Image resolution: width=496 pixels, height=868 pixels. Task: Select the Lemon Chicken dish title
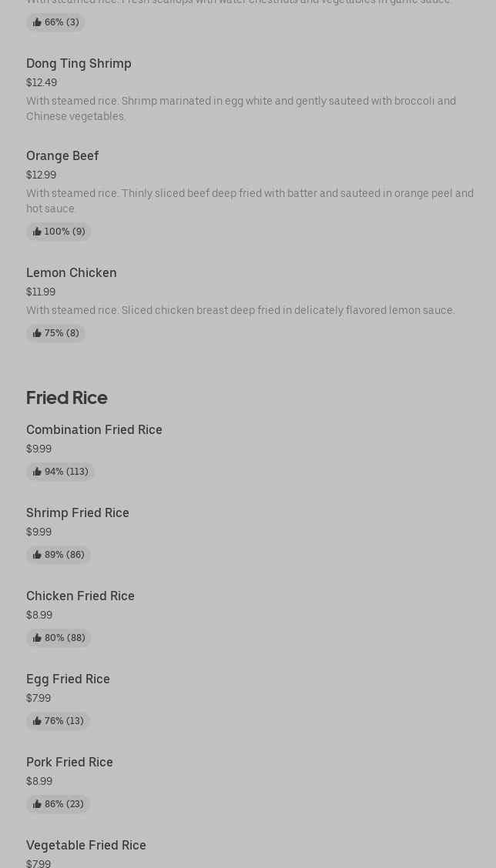coord(72,273)
